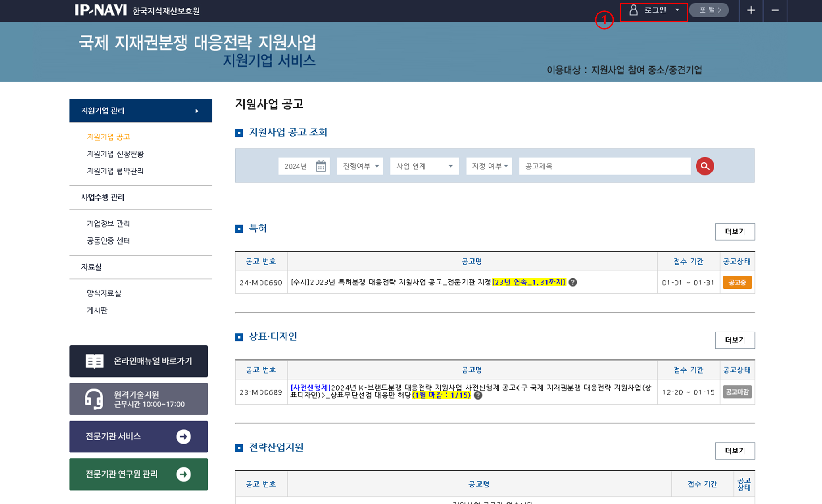This screenshot has height=504, width=822.
Task: Click the 포털 button in header
Action: pyautogui.click(x=709, y=10)
